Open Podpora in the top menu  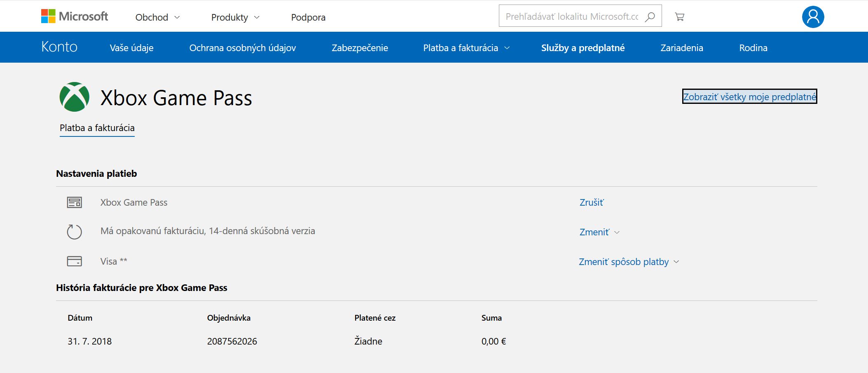tap(308, 17)
